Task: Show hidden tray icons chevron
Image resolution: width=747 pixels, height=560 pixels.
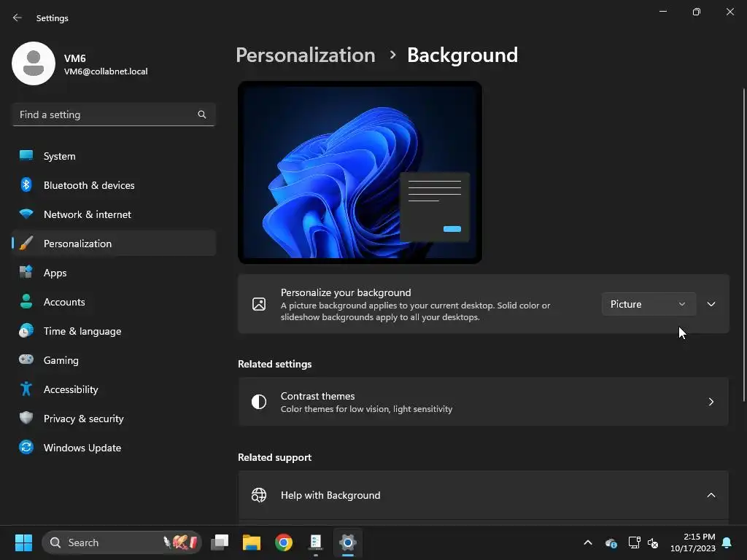Action: pyautogui.click(x=588, y=542)
